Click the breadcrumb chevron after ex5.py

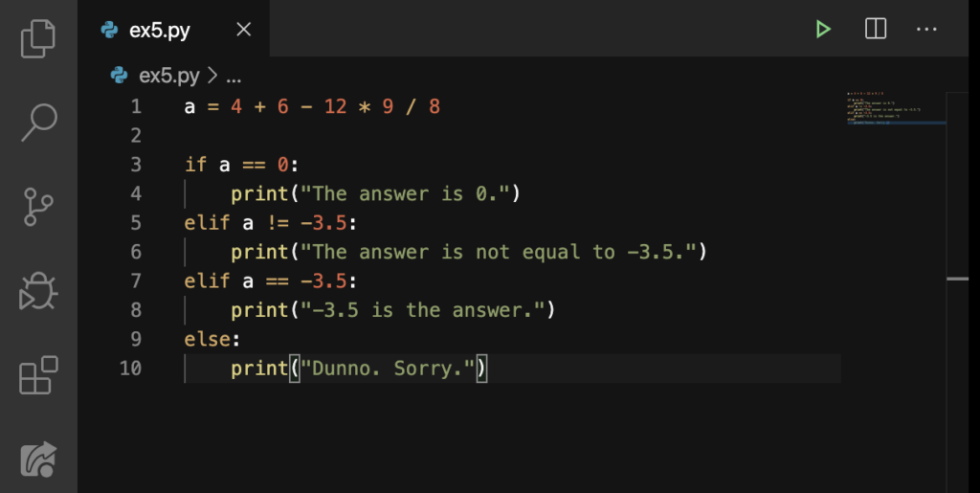pyautogui.click(x=212, y=76)
